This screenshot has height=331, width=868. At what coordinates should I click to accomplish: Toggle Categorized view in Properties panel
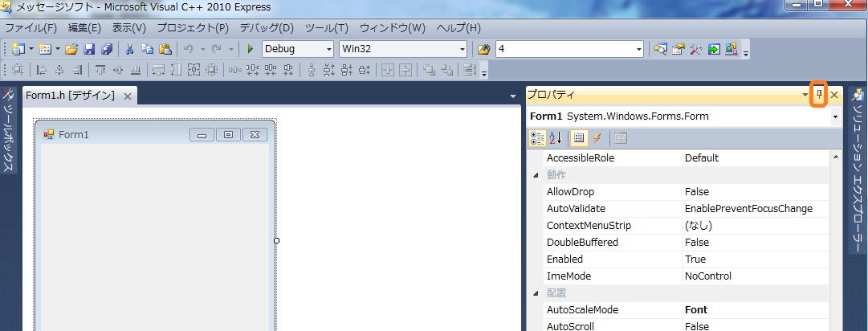[537, 138]
